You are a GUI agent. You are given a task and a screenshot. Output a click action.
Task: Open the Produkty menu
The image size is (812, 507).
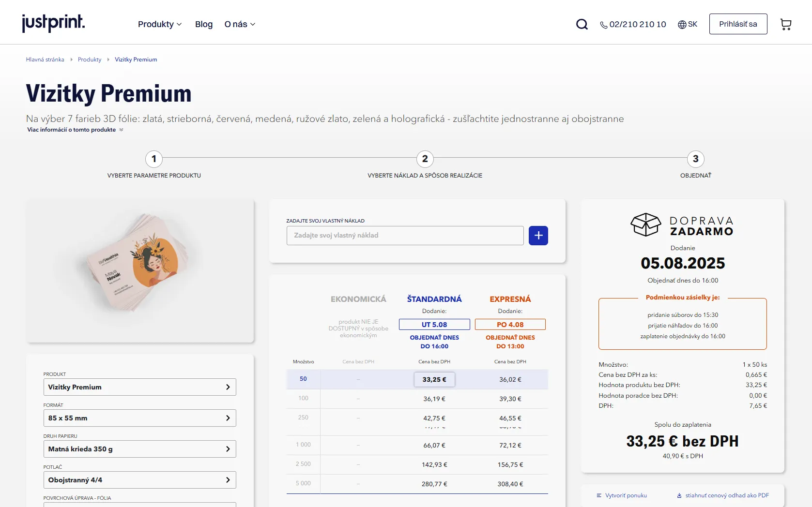[x=159, y=24]
